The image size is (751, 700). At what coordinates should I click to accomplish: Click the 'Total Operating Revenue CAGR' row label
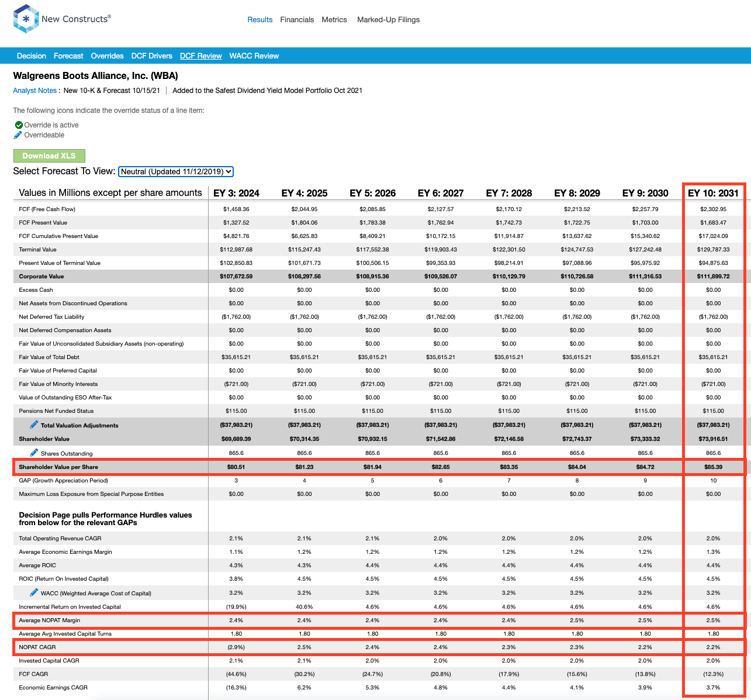[x=60, y=539]
